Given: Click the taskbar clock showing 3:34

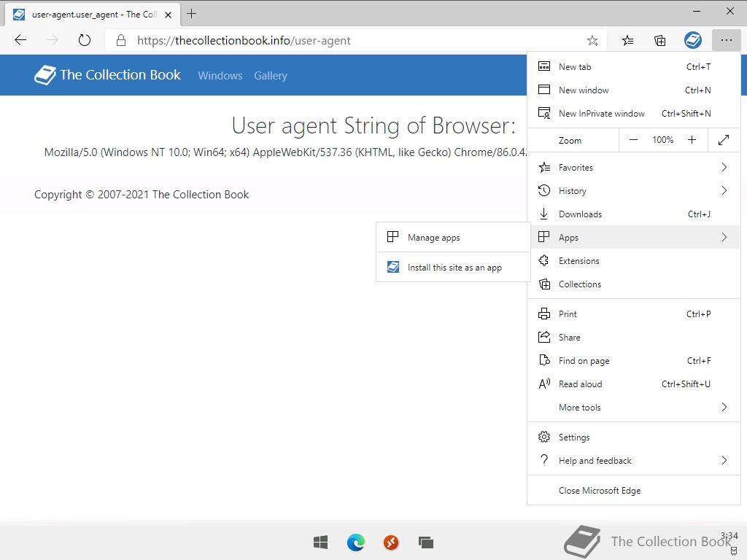Looking at the screenshot, I should click(729, 536).
